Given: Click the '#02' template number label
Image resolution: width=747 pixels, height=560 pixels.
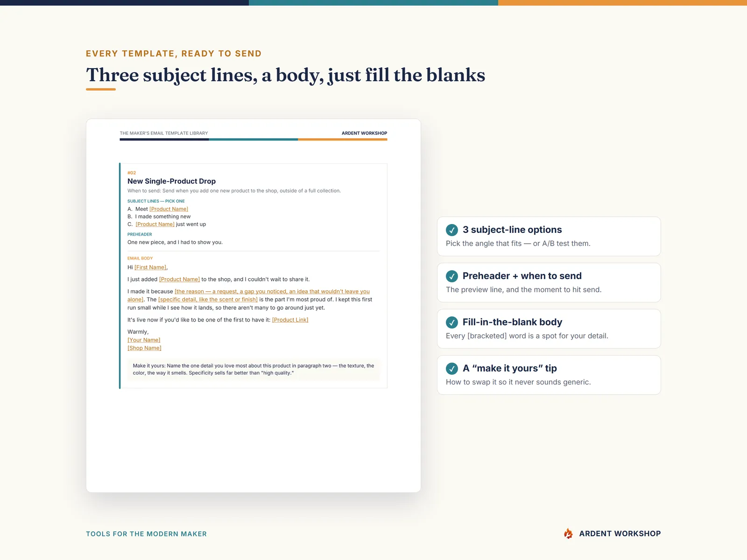Looking at the screenshot, I should [132, 173].
